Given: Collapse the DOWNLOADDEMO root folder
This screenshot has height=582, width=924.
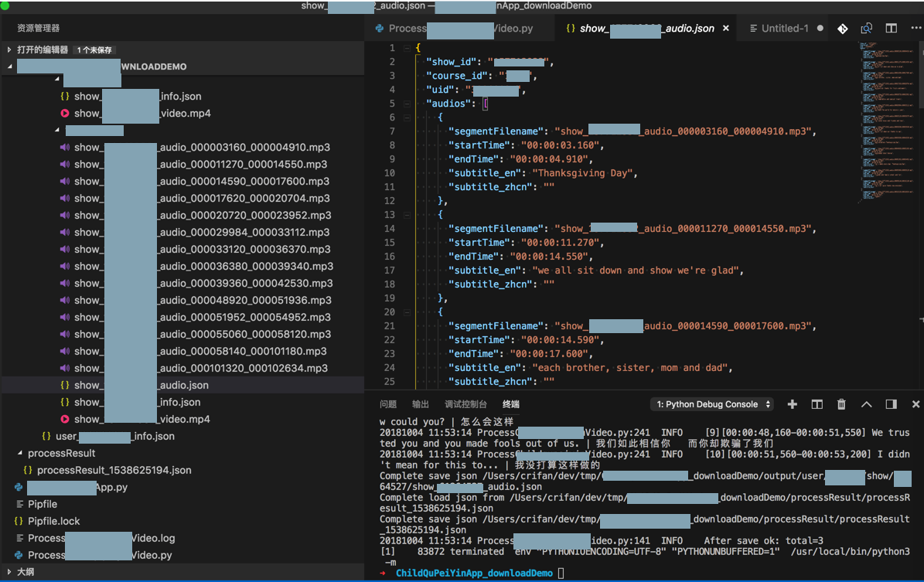Looking at the screenshot, I should coord(9,66).
